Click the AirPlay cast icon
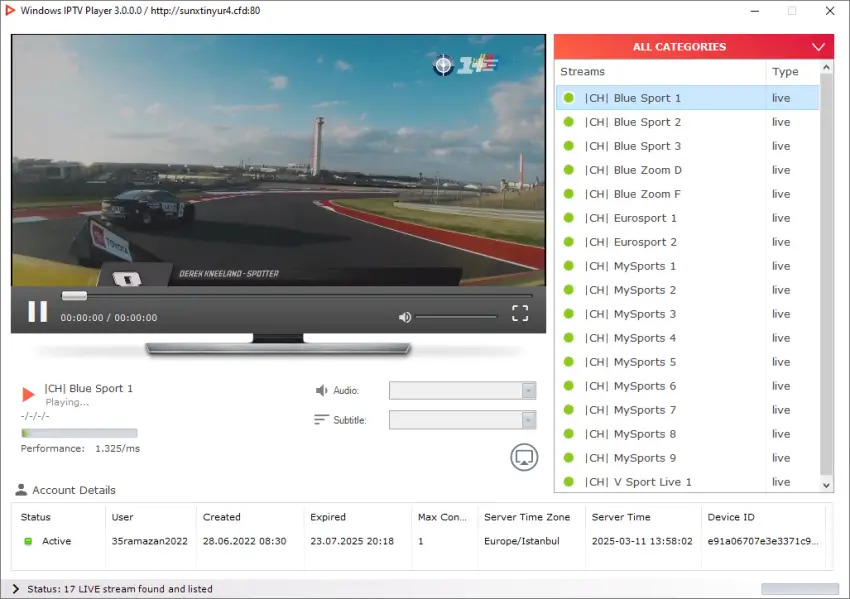The width and height of the screenshot is (850, 599). pyautogui.click(x=524, y=458)
